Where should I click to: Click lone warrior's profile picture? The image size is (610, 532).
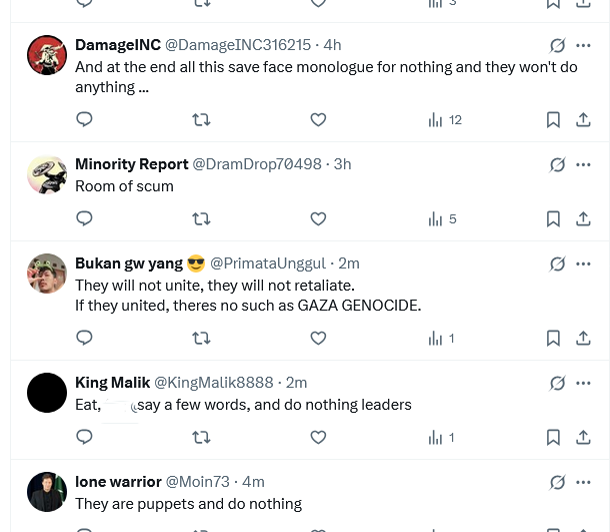47,491
